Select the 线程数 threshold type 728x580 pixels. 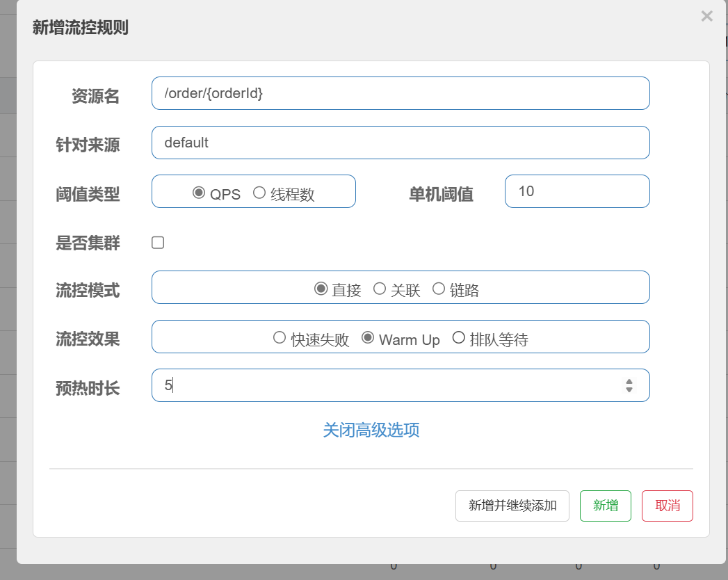point(259,192)
